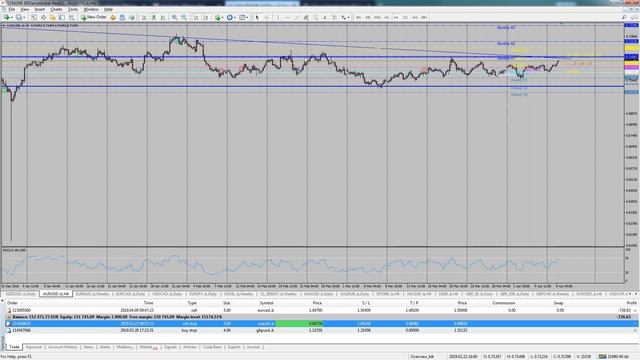The height and width of the screenshot is (360, 640).
Task: Open the Templates icon
Action: (x=242, y=18)
